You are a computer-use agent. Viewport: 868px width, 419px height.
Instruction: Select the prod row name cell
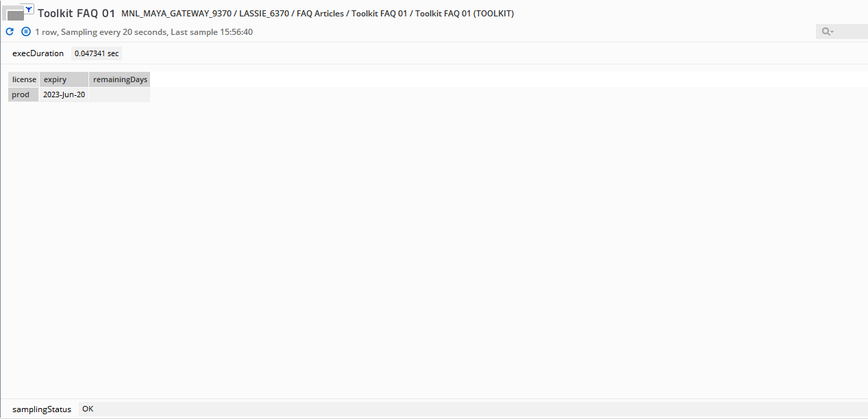(24, 94)
